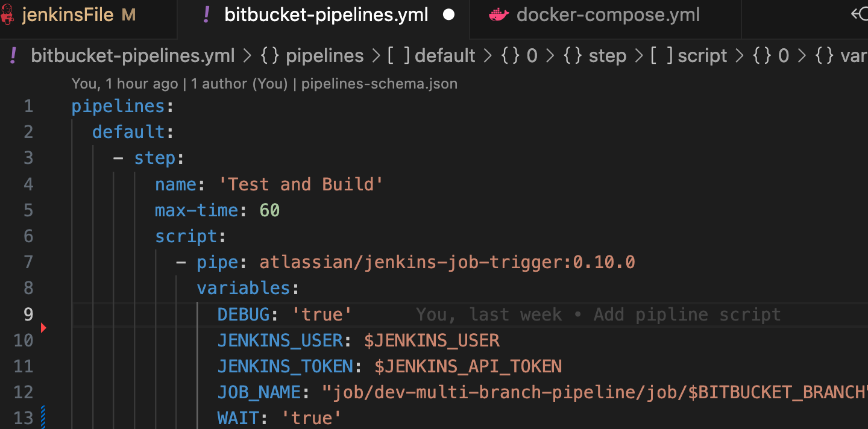Click the 'step' key on line 3
This screenshot has width=868, height=429.
[x=155, y=158]
